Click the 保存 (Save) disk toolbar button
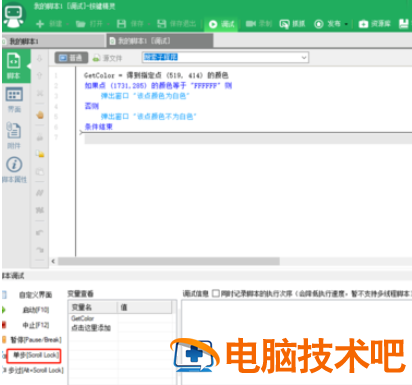Image resolution: width=412 pixels, height=385 pixels. pyautogui.click(x=130, y=24)
